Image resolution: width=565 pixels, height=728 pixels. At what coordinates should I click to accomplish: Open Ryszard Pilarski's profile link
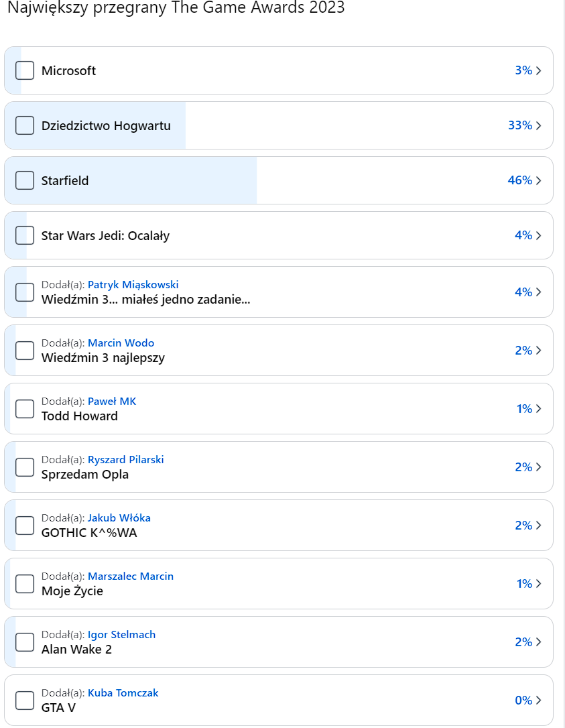125,460
